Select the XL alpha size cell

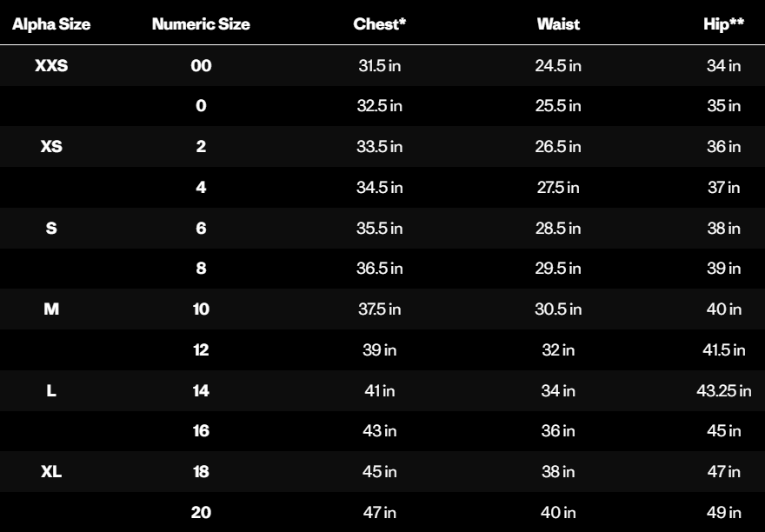coord(51,471)
